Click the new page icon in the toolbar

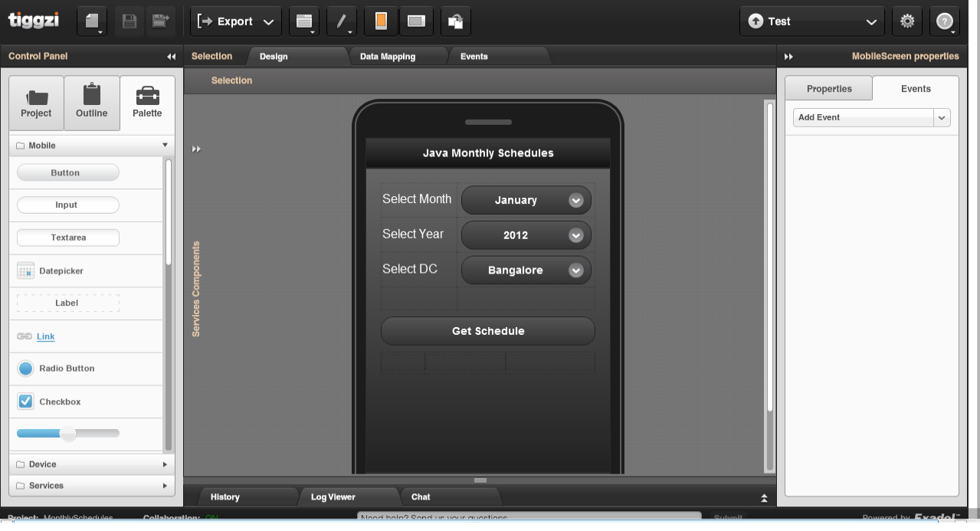(91, 21)
